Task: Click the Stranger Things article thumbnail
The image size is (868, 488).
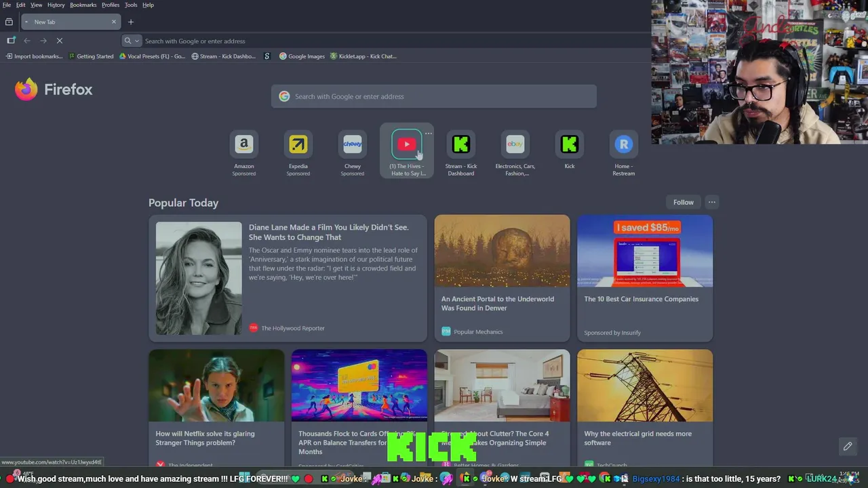Action: 216,385
